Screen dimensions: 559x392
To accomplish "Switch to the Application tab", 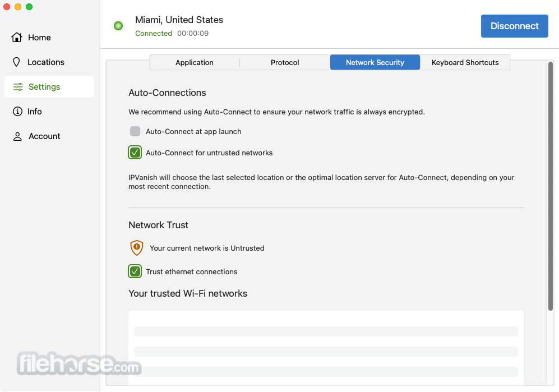I will 195,62.
